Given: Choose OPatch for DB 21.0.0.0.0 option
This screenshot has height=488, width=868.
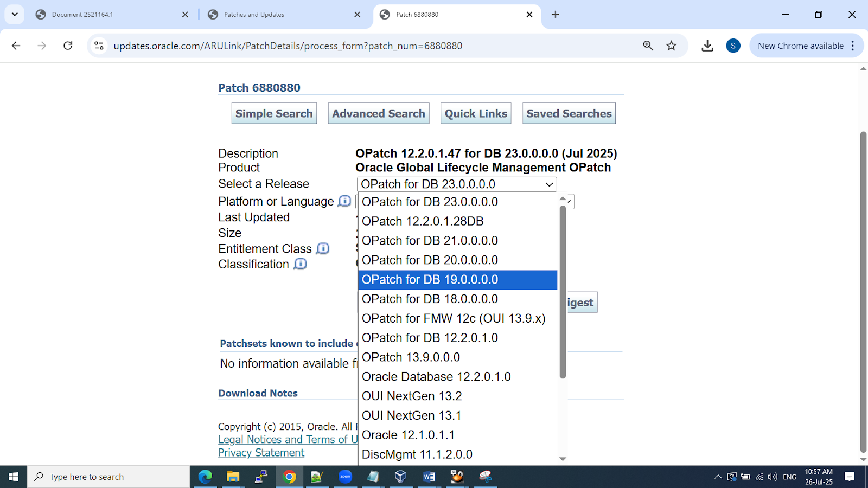Looking at the screenshot, I should [x=458, y=241].
